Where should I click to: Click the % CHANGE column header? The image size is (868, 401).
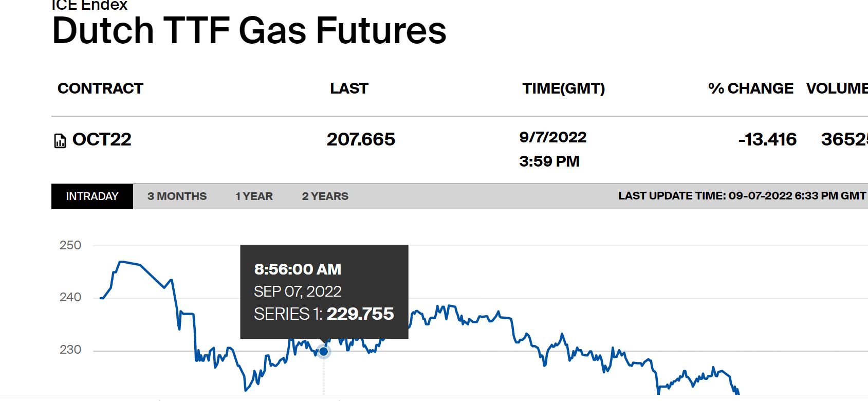point(750,88)
